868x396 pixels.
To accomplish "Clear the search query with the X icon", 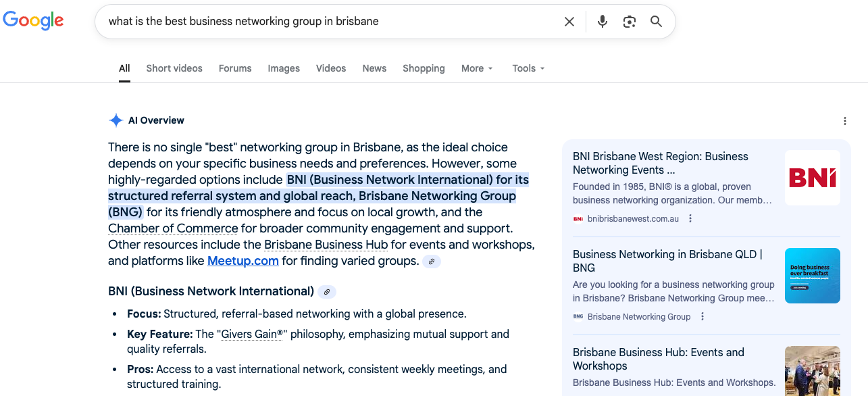I will (569, 22).
